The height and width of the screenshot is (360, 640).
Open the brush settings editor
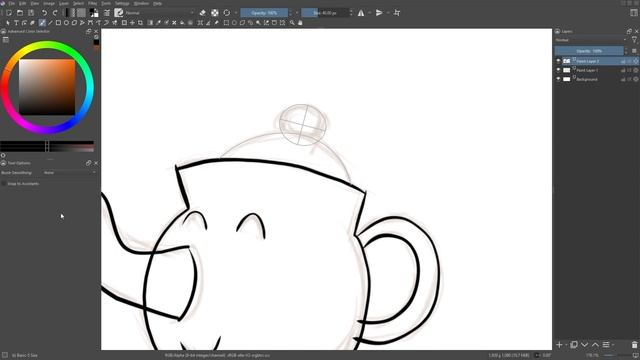point(107,13)
